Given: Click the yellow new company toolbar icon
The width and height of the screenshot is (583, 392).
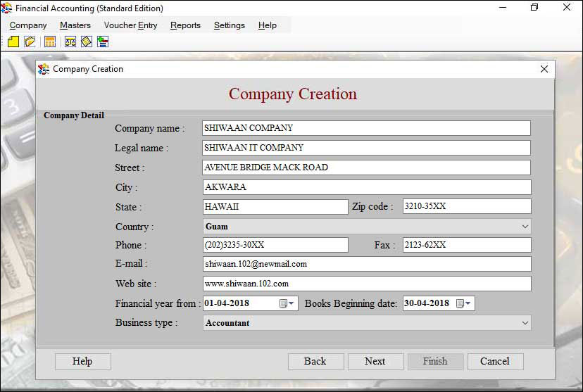Looking at the screenshot, I should point(13,42).
